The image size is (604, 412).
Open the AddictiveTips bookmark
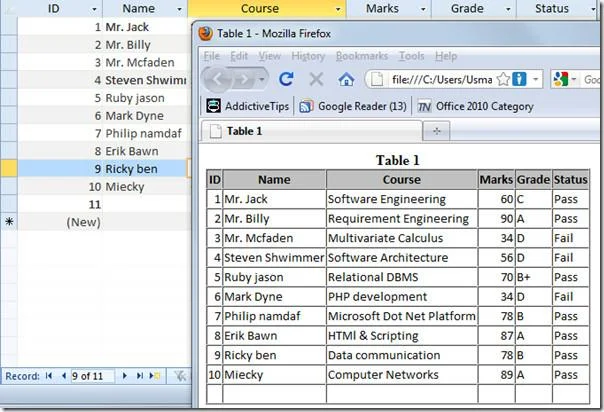pos(247,106)
